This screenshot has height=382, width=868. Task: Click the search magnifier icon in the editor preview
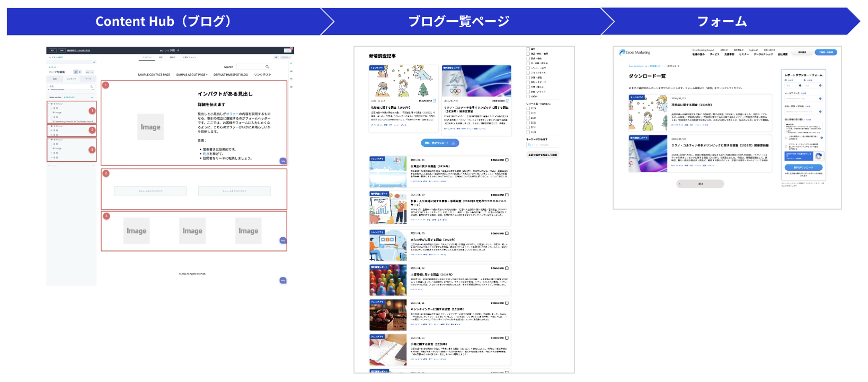tap(267, 67)
